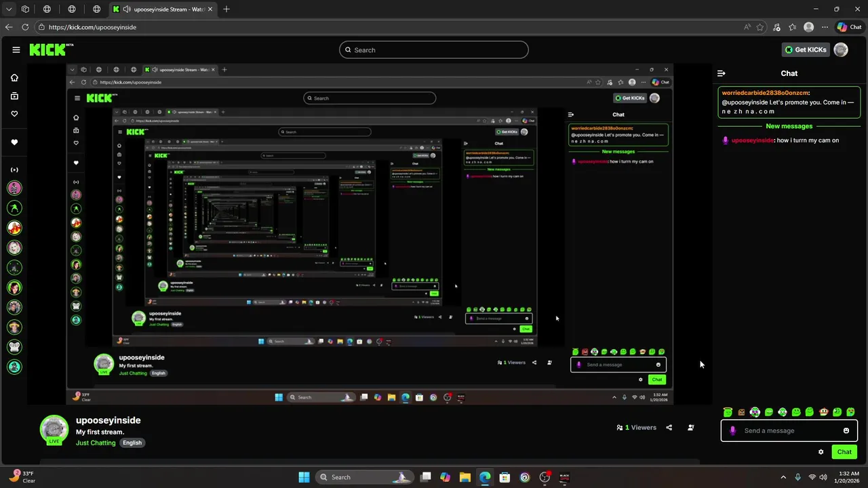This screenshot has height=488, width=868.
Task: Close the upooseyinside Stream tab
Action: point(210,9)
